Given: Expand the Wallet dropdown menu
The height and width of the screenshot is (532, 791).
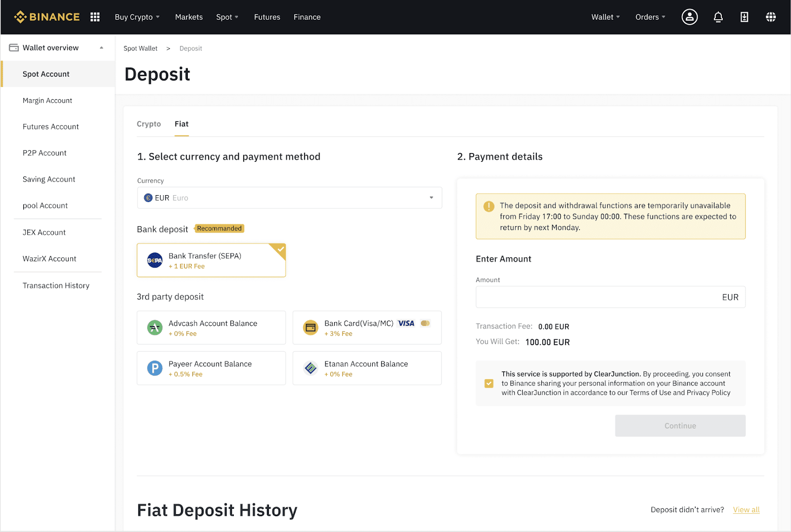Looking at the screenshot, I should click(605, 17).
